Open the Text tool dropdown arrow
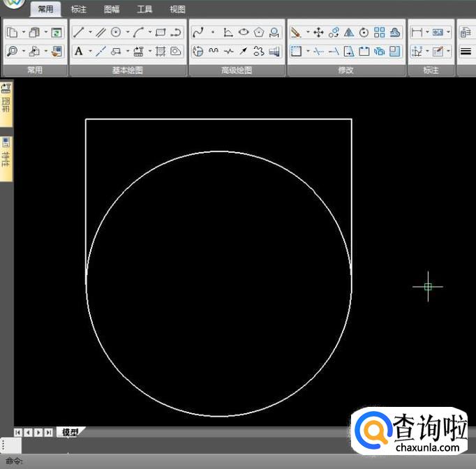This screenshot has height=469, width=476. point(90,51)
